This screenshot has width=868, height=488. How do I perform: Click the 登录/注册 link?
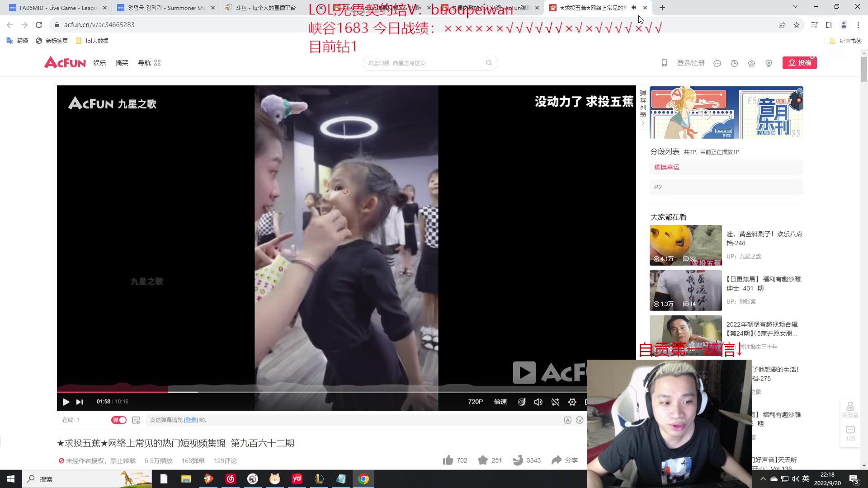tap(690, 63)
